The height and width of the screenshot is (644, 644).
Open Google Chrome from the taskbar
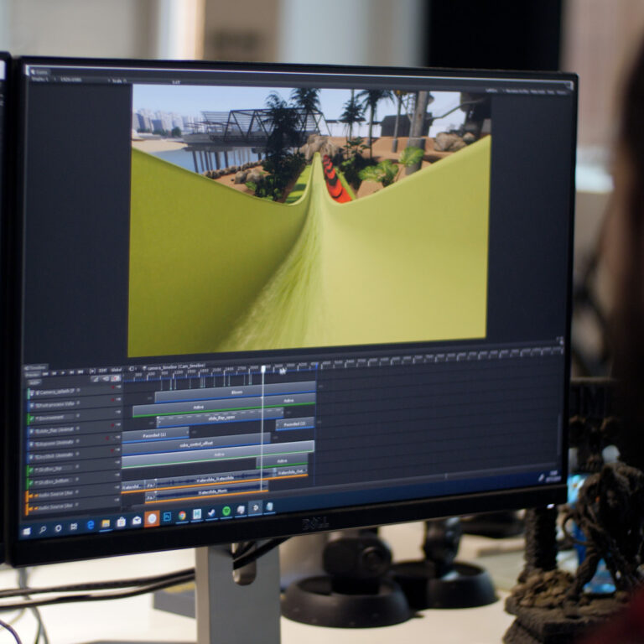point(182,517)
